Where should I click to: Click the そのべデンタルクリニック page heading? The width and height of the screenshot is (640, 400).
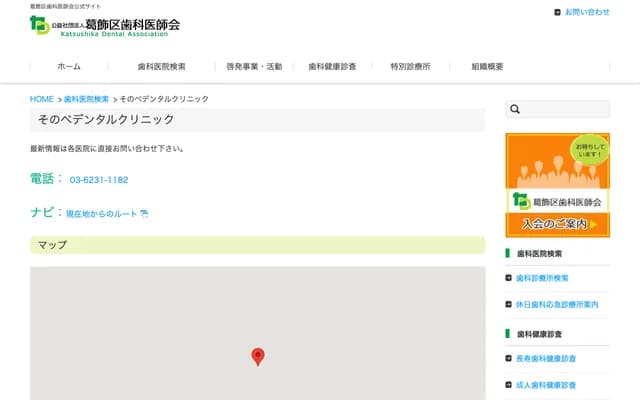pyautogui.click(x=258, y=120)
